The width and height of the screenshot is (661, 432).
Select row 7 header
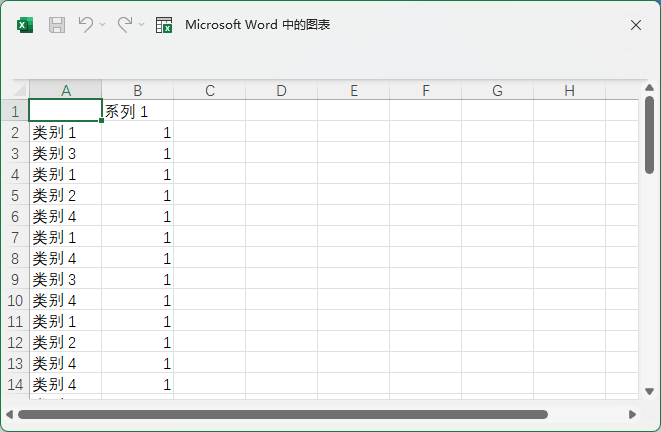point(15,238)
